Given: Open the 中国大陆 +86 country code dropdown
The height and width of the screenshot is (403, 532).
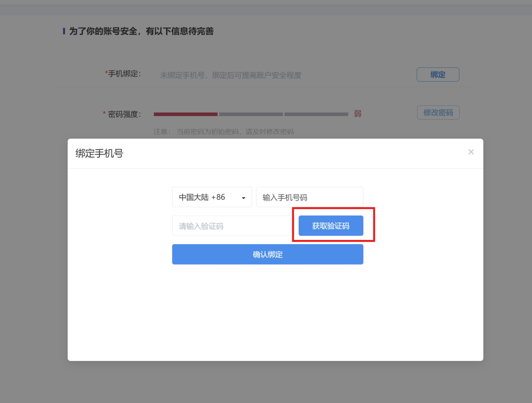Looking at the screenshot, I should click(x=212, y=197).
